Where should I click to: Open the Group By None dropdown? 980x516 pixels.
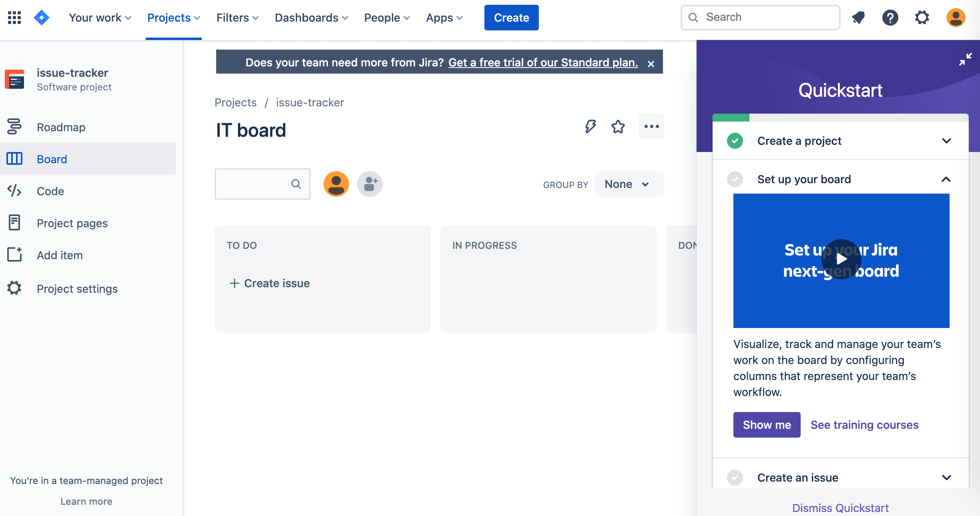629,184
